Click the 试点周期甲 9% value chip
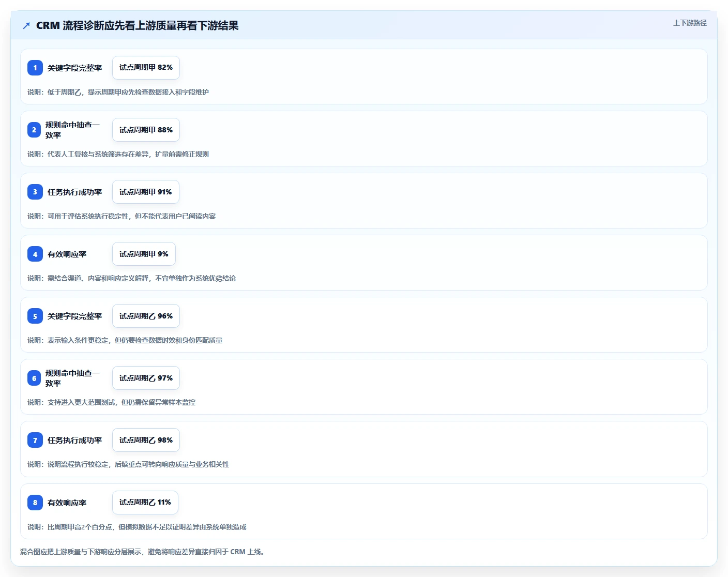 click(x=144, y=254)
